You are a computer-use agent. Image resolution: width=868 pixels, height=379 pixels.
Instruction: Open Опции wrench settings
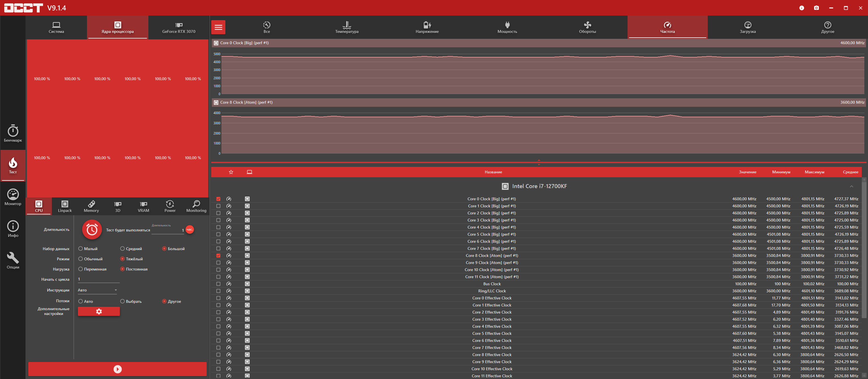13,260
